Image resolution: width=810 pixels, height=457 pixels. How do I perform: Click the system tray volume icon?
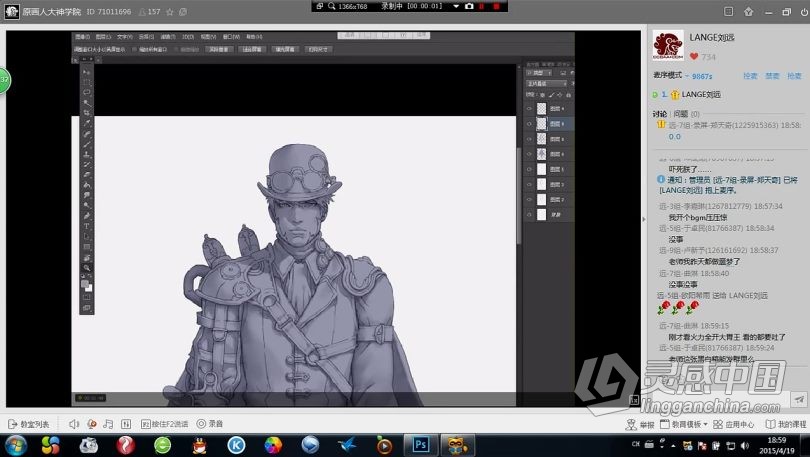[x=744, y=445]
